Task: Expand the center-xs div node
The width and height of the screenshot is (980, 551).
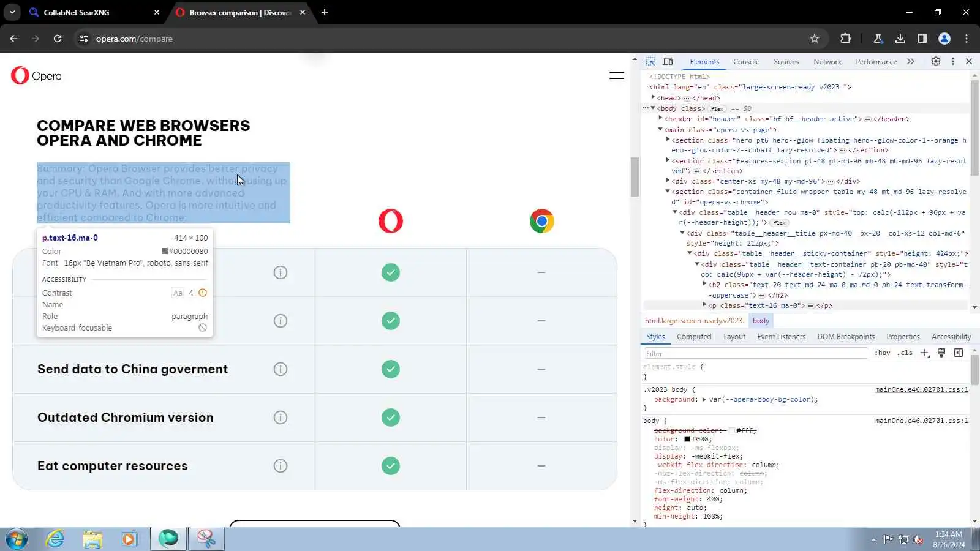Action: coord(668,181)
